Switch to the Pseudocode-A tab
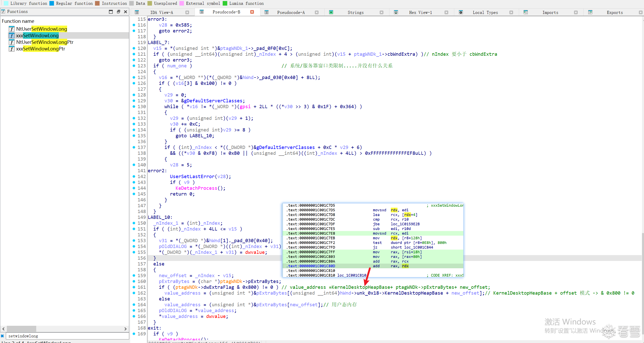Image resolution: width=644 pixels, height=343 pixels. click(291, 12)
